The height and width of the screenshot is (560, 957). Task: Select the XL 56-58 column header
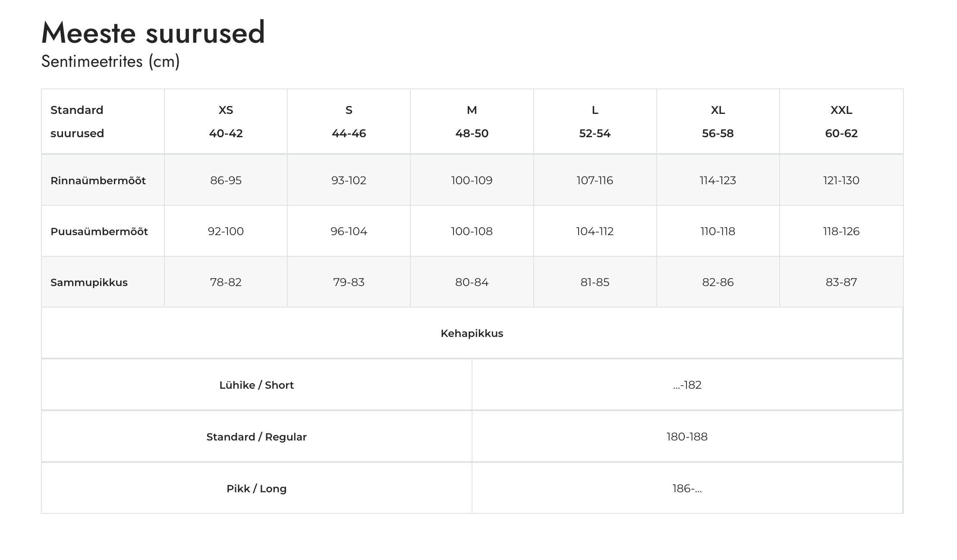coord(718,122)
